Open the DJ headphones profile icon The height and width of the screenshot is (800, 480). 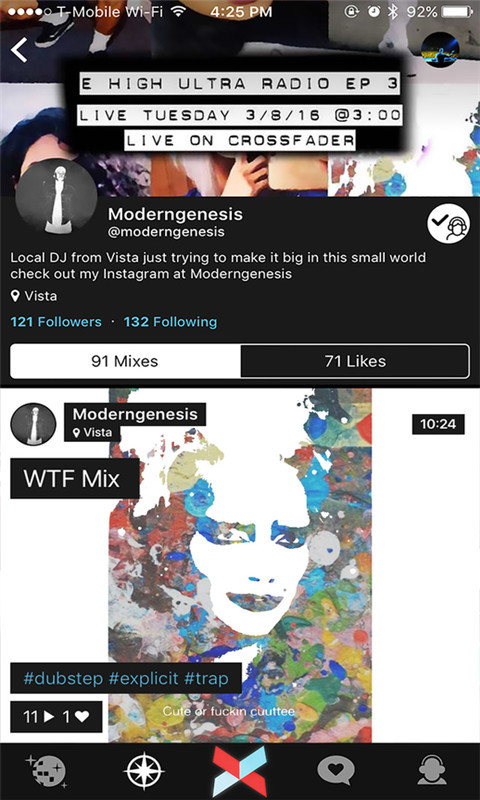[433, 770]
